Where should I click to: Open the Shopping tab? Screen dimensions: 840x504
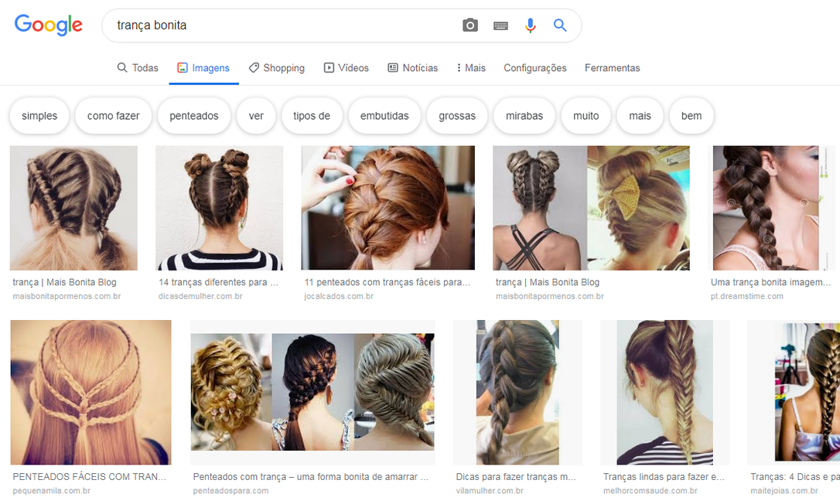276,68
